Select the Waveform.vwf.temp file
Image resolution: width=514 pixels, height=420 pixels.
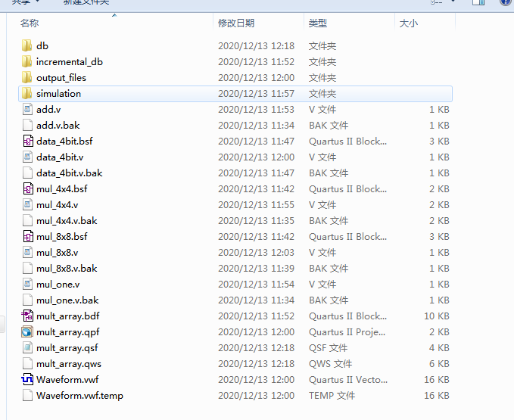click(x=79, y=395)
